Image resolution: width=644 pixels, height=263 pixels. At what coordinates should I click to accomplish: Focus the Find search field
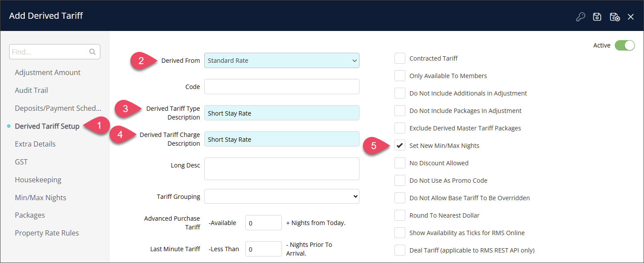pos(55,52)
